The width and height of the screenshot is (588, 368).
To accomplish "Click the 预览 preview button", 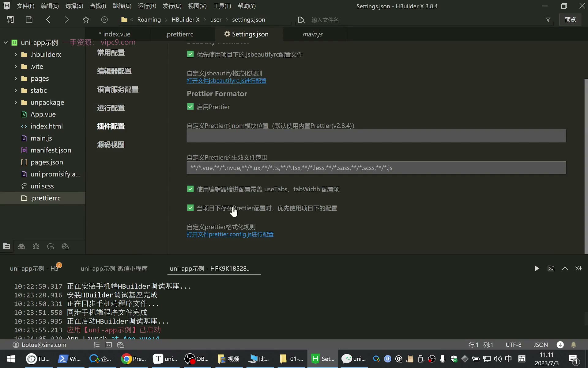I will [570, 20].
